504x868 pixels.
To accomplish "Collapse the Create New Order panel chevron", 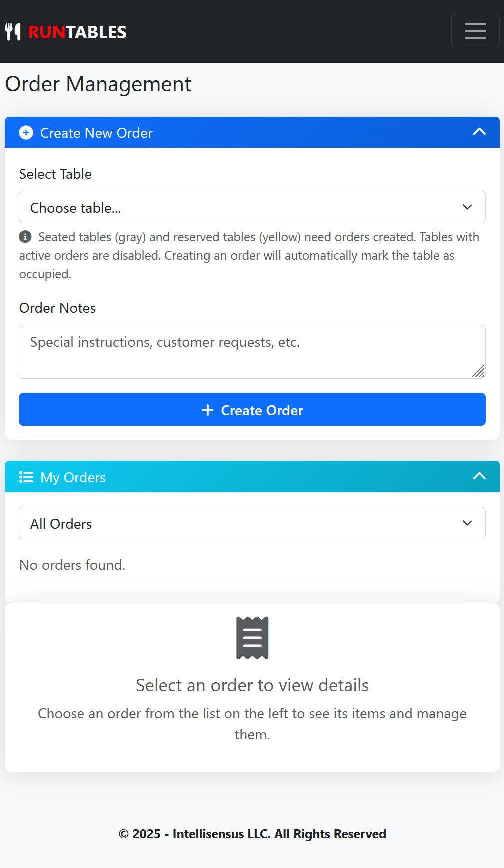I will 479,132.
